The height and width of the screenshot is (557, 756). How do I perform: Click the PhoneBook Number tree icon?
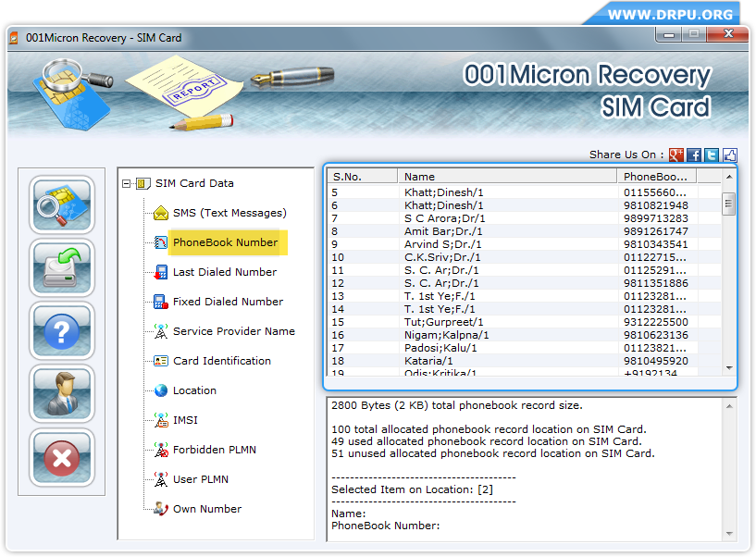[161, 242]
